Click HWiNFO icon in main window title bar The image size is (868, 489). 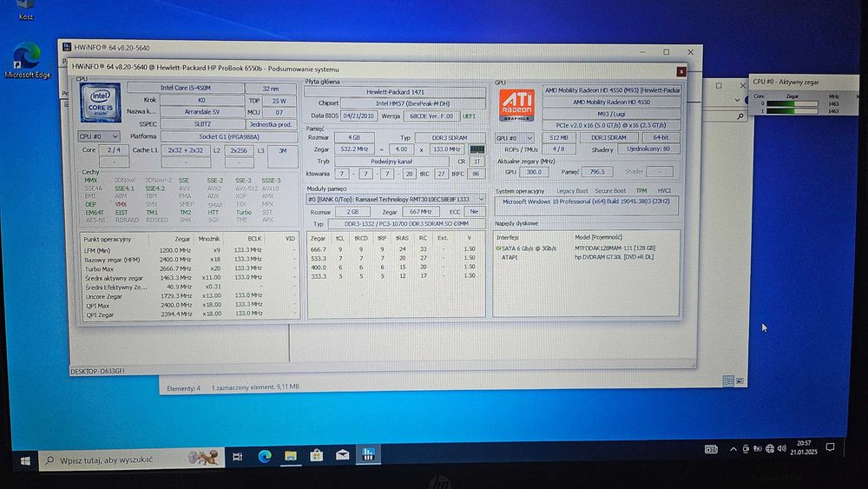(x=67, y=47)
